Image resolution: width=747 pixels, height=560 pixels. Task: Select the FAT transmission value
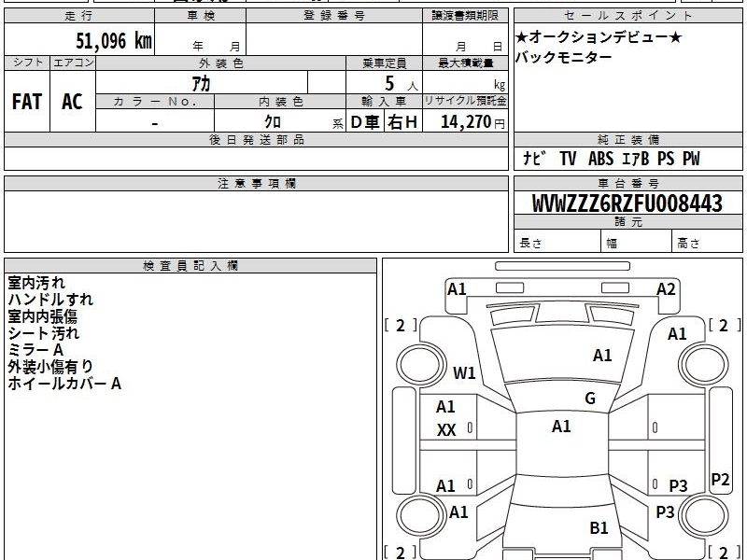tap(27, 102)
